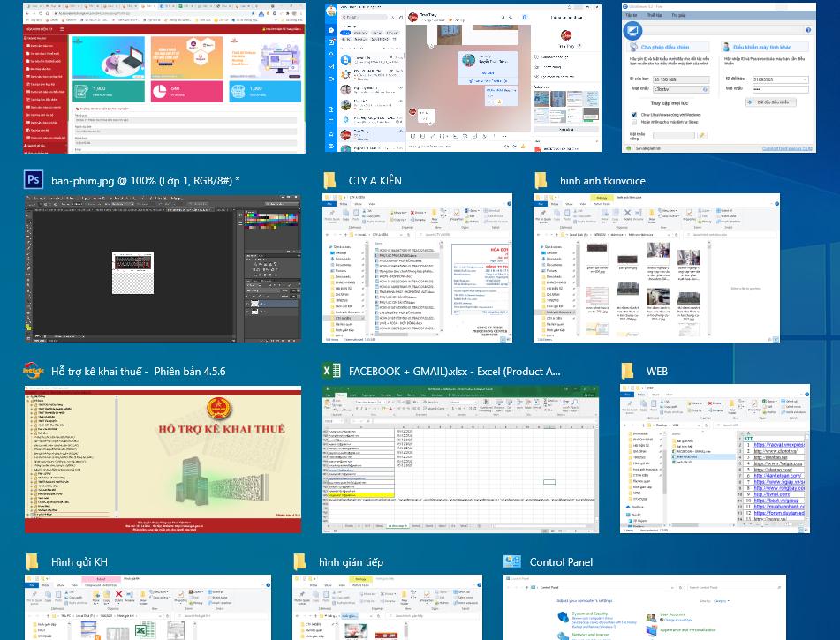840x640 pixels.
Task: Select the 'hình ảnh tkinvoice' window title
Action: click(x=602, y=180)
